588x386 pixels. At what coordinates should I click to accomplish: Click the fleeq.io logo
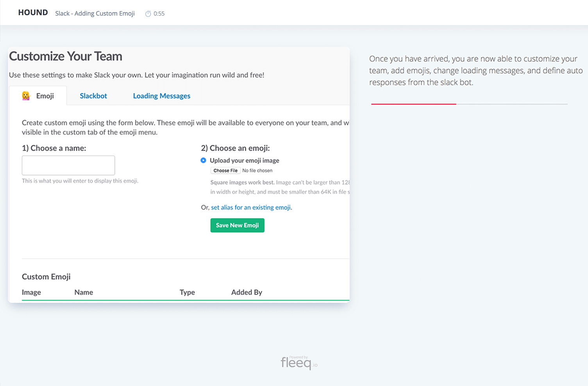pyautogui.click(x=299, y=363)
